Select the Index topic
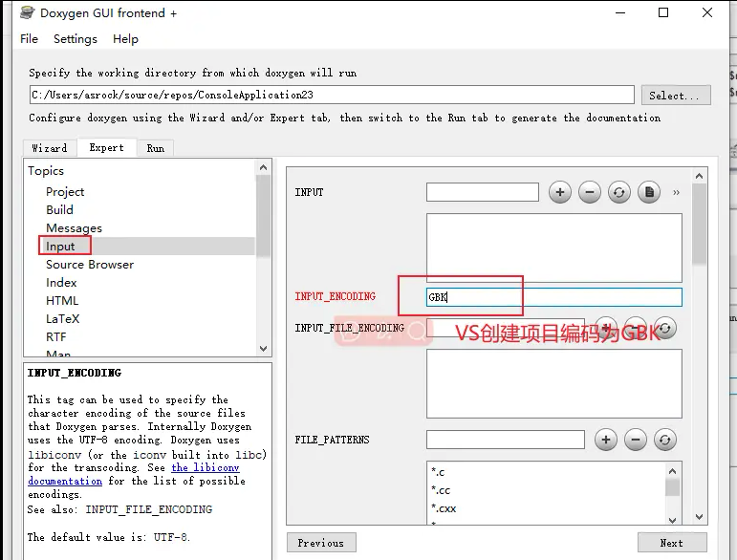The width and height of the screenshot is (737, 560). (x=61, y=282)
